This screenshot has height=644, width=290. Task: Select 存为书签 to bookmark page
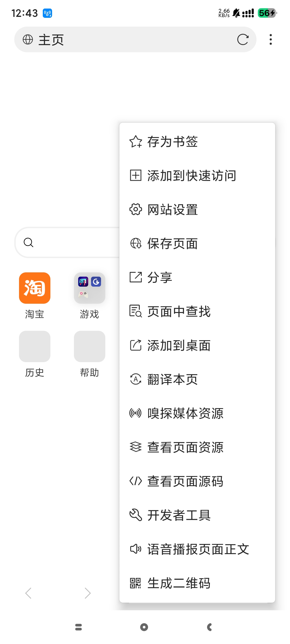point(172,142)
